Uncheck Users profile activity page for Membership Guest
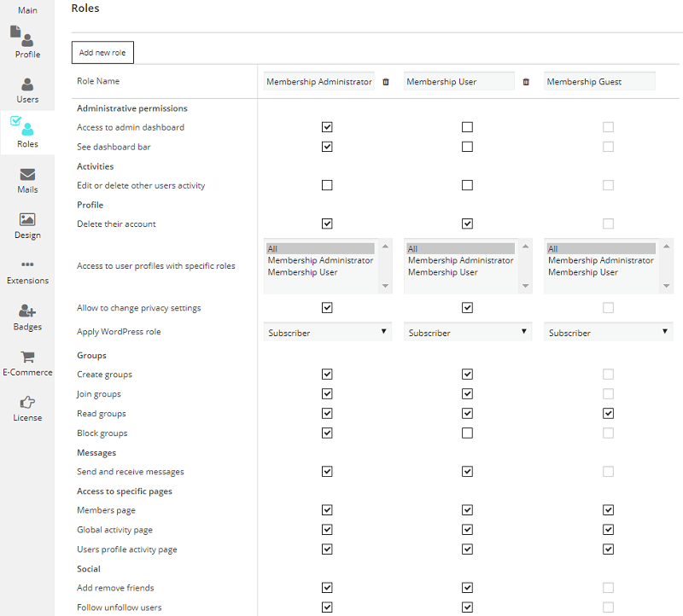Viewport: 683px width, 616px height. (609, 549)
